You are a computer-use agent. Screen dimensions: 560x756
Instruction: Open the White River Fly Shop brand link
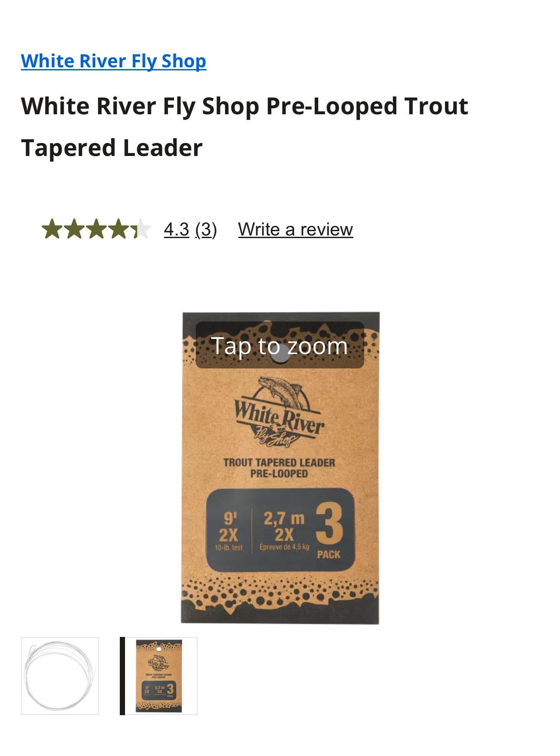(113, 61)
